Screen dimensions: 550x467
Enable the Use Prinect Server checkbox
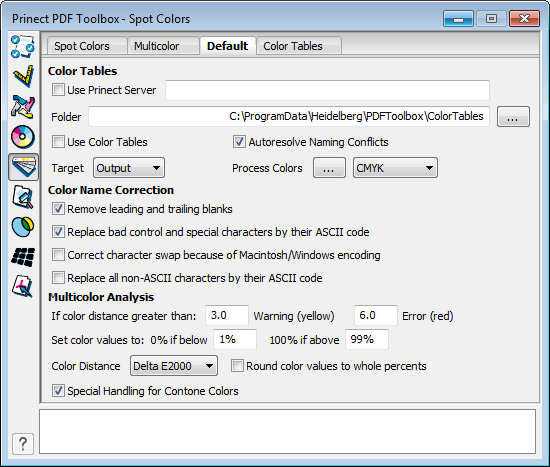tap(58, 90)
